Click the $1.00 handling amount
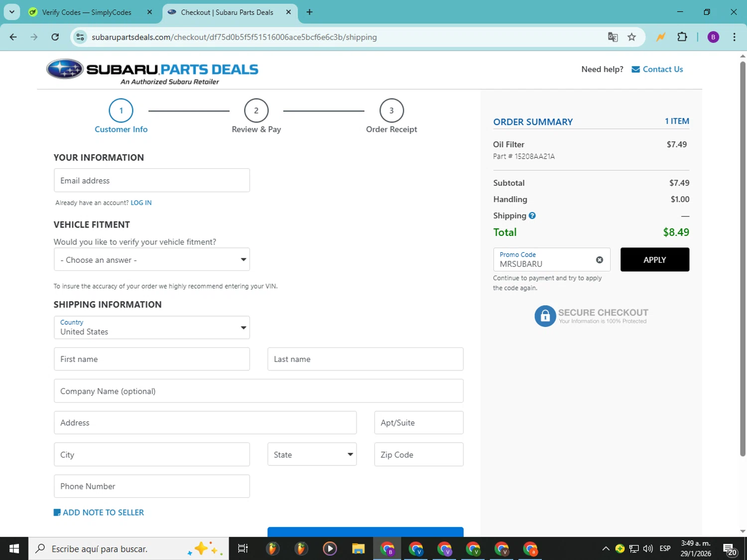 pyautogui.click(x=680, y=199)
